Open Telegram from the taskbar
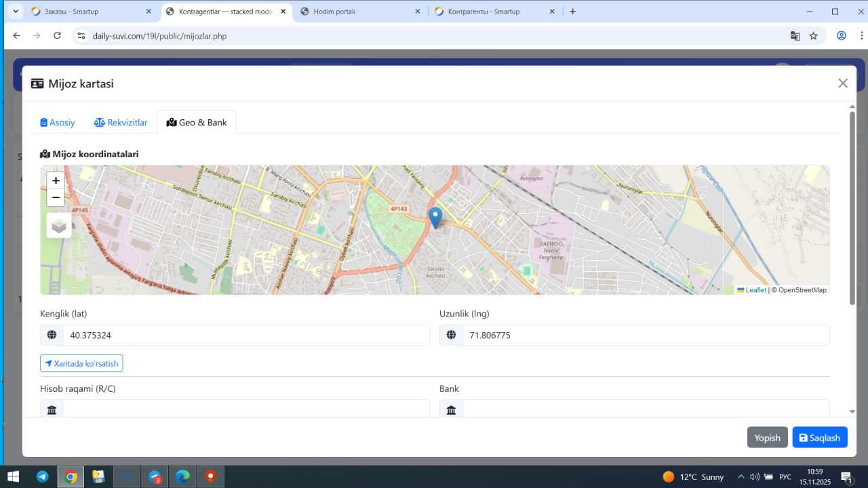868x488 pixels. tap(43, 477)
